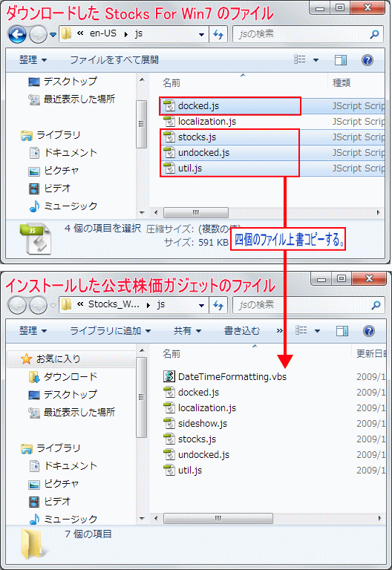The width and height of the screenshot is (392, 570).
Task: Open ドキュメント in upper navigation pane
Action: click(63, 153)
